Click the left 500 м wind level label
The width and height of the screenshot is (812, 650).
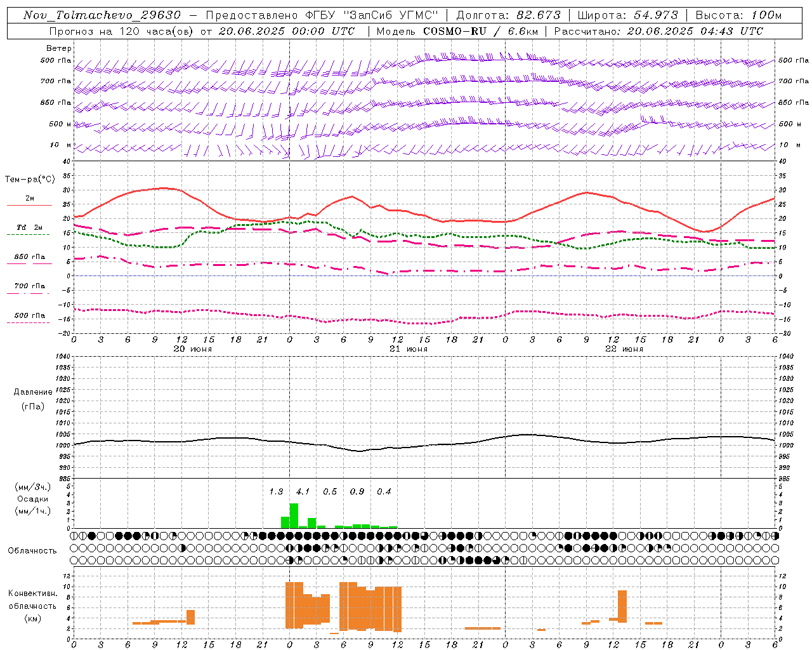(60, 124)
